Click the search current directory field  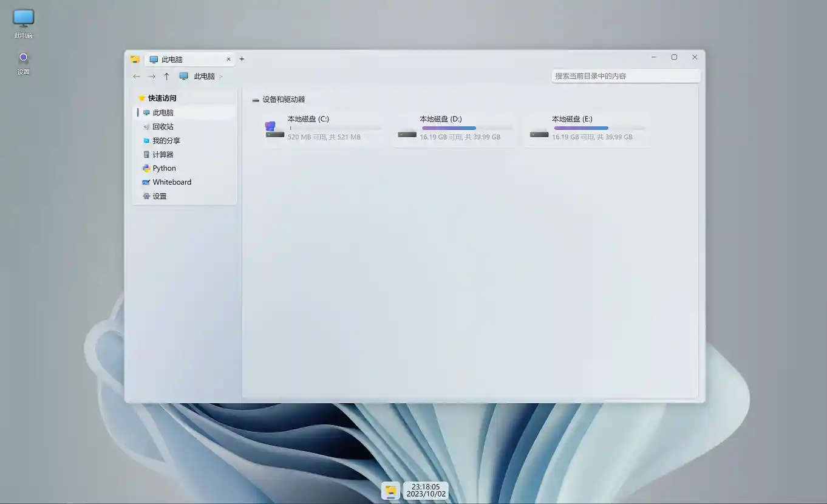(625, 76)
